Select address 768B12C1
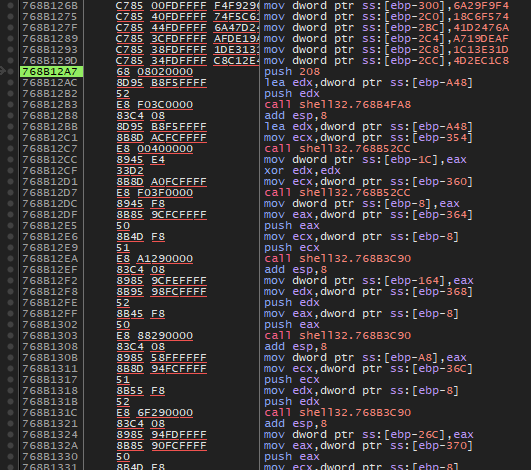The height and width of the screenshot is (470, 531). click(x=50, y=138)
